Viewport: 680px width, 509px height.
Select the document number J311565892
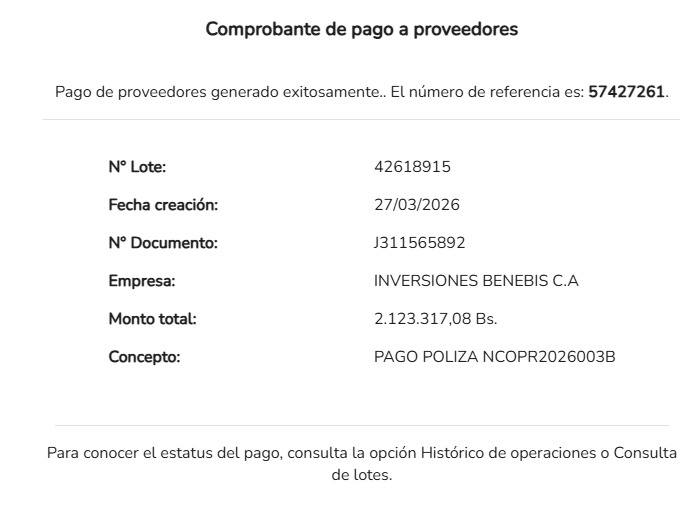[419, 243]
